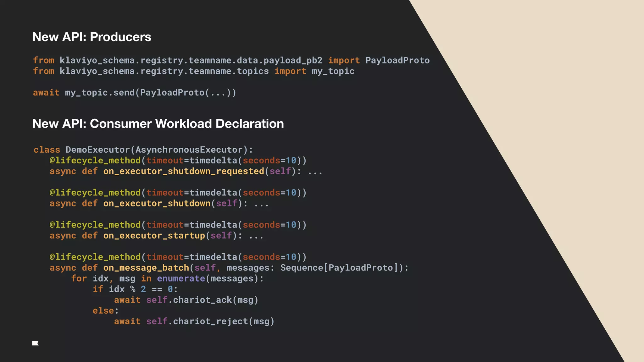Click AsynchronousExecutor in the class declaration
The height and width of the screenshot is (362, 644).
189,150
